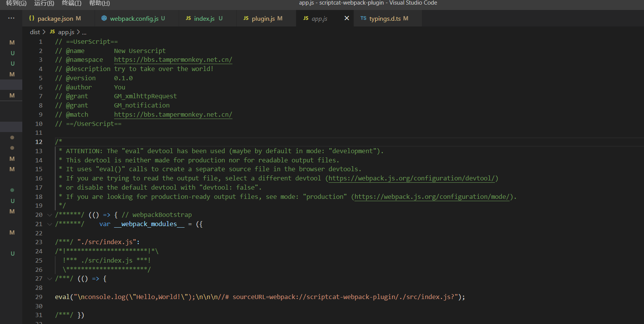This screenshot has width=644, height=324.
Task: Click the GM_notification grant text
Action: pyautogui.click(x=142, y=106)
